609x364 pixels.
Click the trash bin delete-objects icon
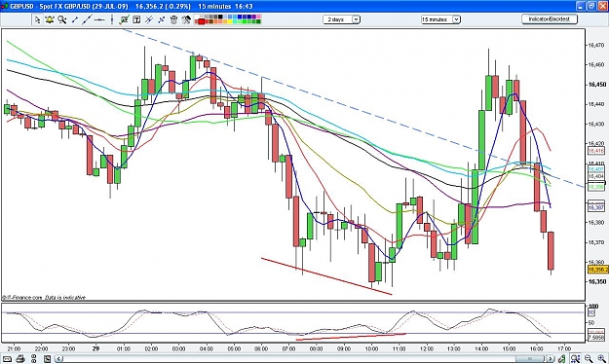173,19
